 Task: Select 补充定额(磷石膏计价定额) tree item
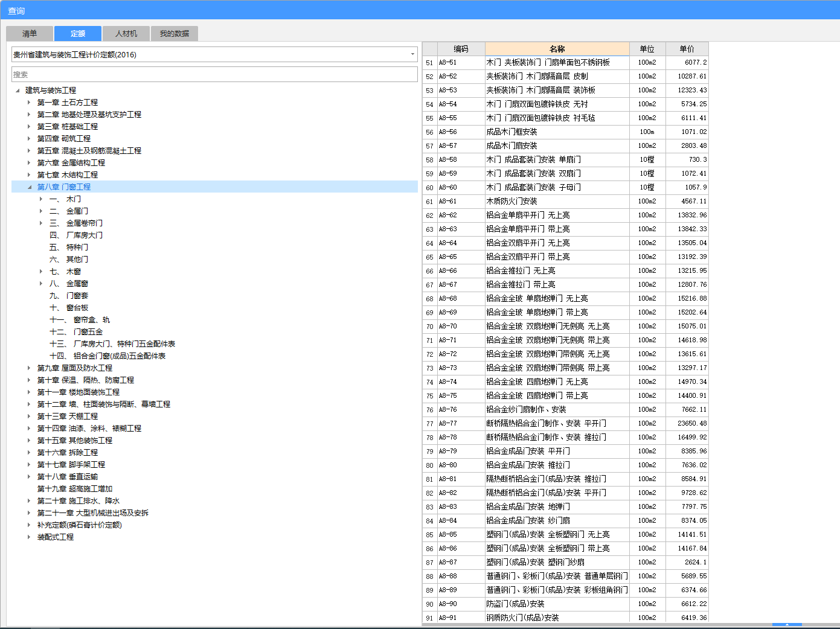pyautogui.click(x=80, y=525)
